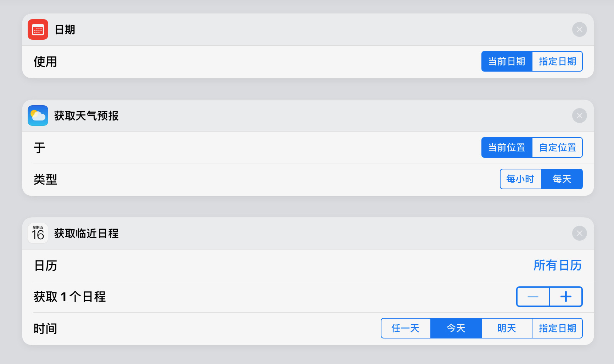
Task: Open the 所有日历 calendar picker
Action: pos(557,265)
